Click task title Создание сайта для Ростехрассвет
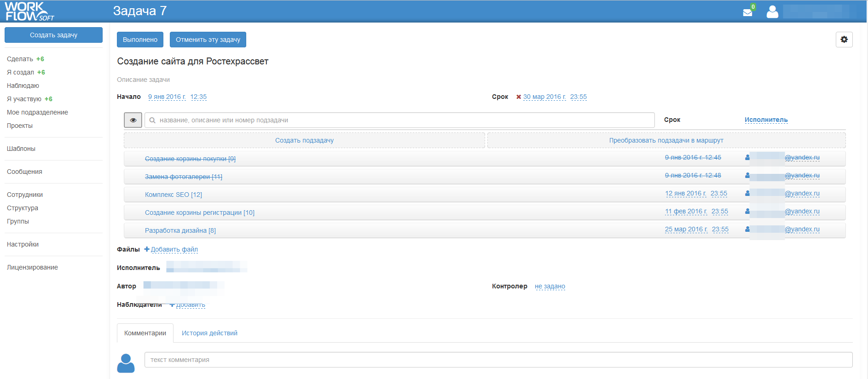Image resolution: width=868 pixels, height=379 pixels. pos(192,61)
